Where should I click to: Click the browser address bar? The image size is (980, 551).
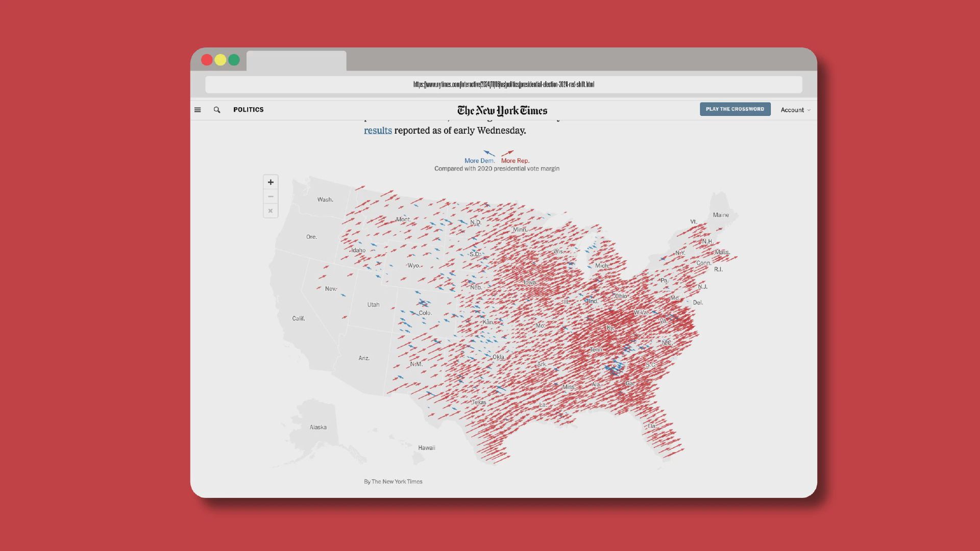(503, 85)
